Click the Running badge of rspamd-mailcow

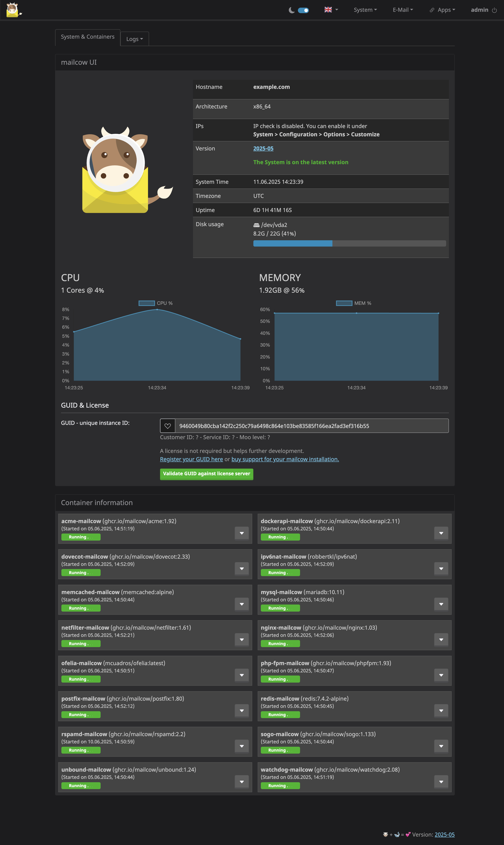point(81,750)
